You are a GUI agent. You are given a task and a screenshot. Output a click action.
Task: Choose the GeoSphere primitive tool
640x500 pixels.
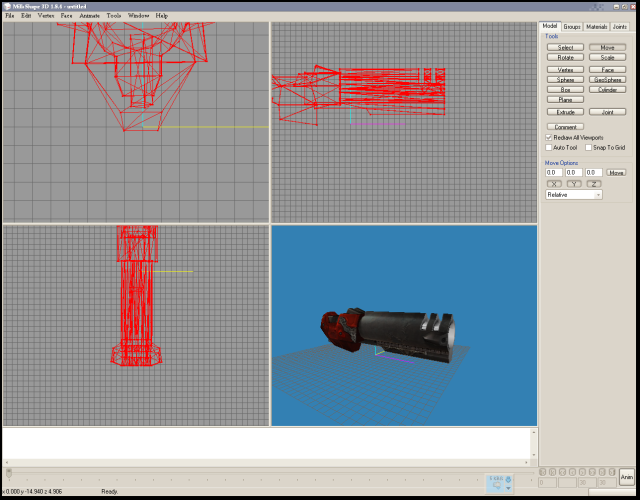pos(607,80)
